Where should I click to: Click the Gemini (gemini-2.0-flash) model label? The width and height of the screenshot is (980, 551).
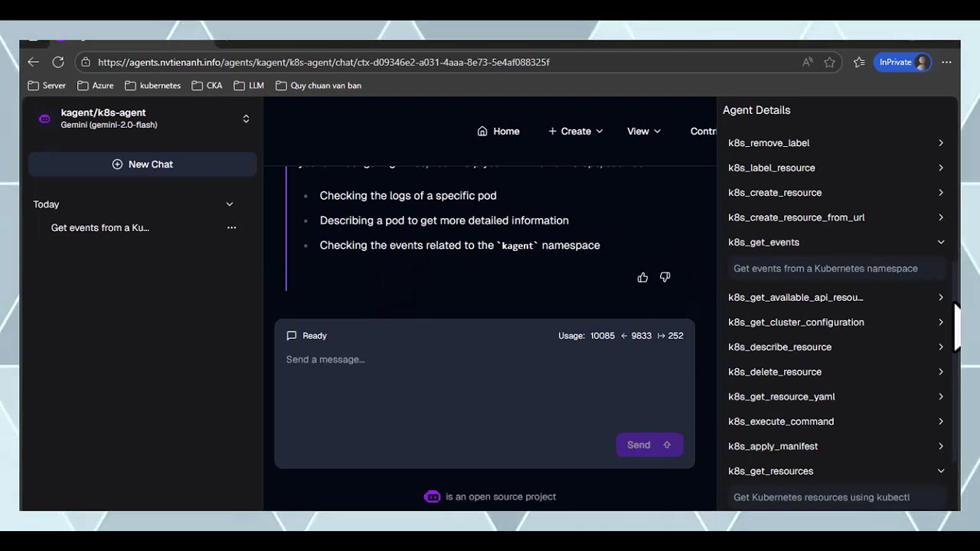tap(109, 125)
